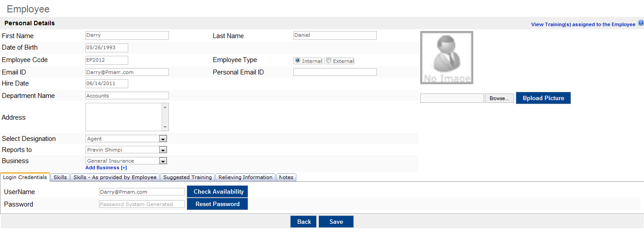644x234 pixels.
Task: Click the Browse... file button
Action: click(x=499, y=98)
